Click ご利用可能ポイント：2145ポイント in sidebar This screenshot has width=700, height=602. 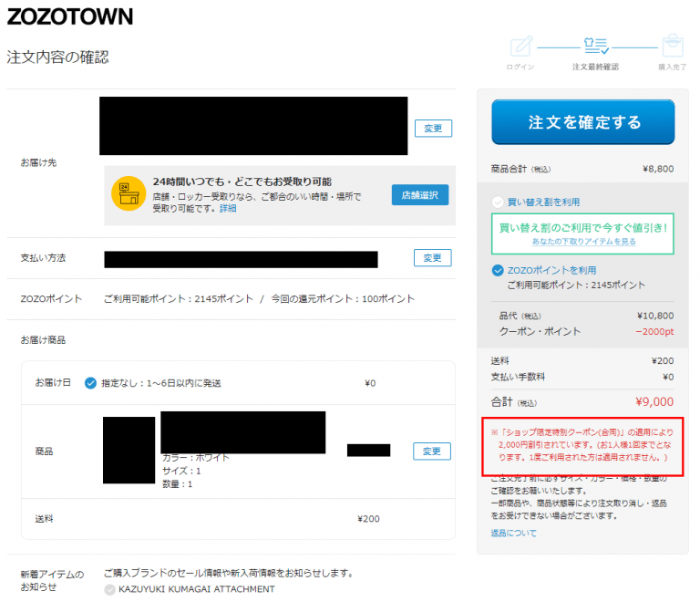576,285
